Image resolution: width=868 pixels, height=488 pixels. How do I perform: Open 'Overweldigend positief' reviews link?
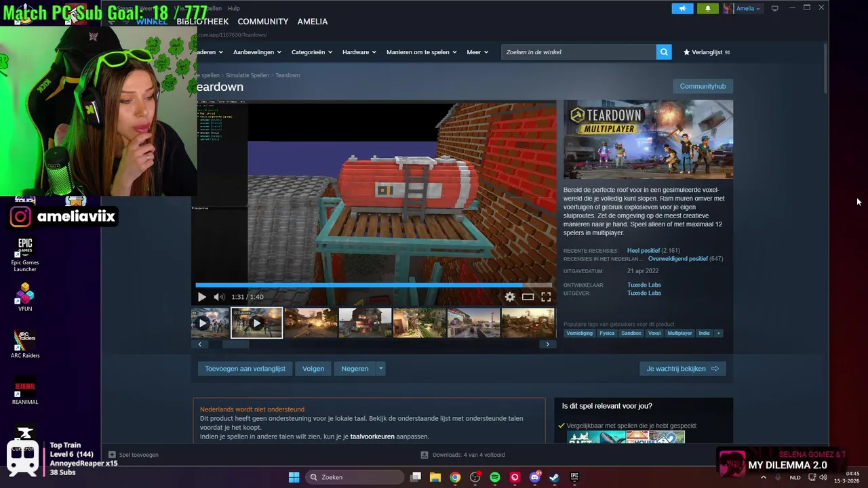(678, 259)
